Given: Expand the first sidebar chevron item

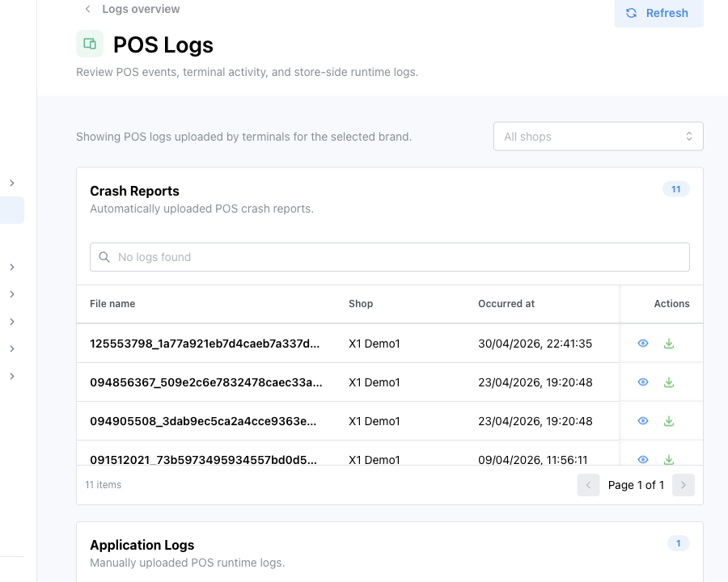Looking at the screenshot, I should click(x=12, y=183).
